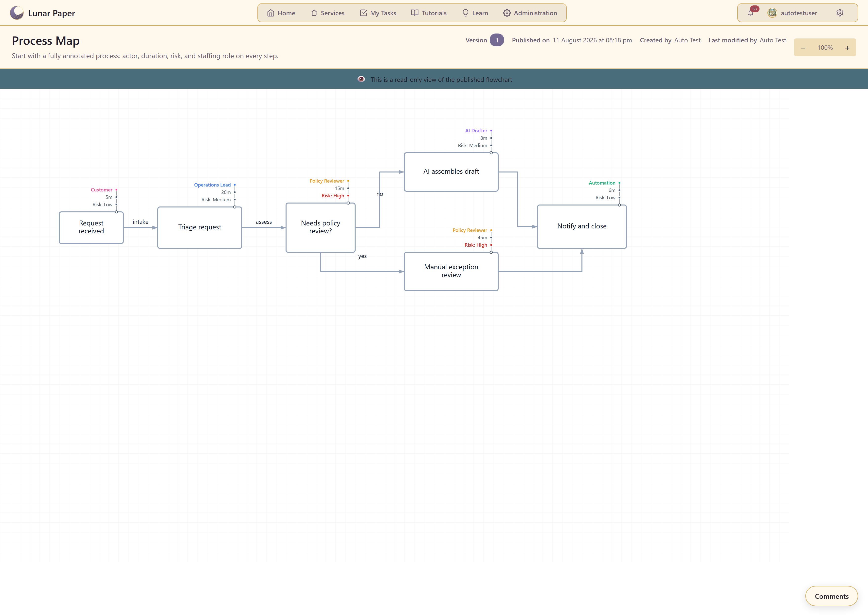
Task: Click the 100% zoom level value
Action: click(x=825, y=48)
